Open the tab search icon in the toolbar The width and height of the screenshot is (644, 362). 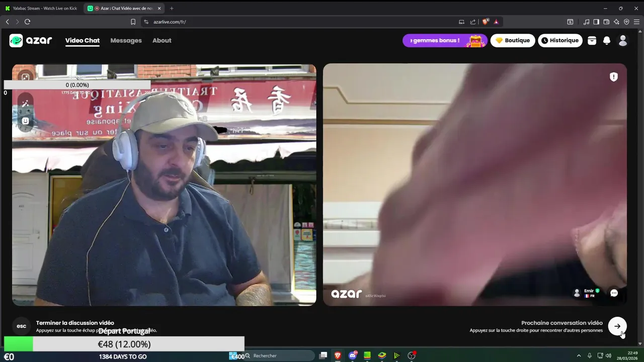click(570, 22)
